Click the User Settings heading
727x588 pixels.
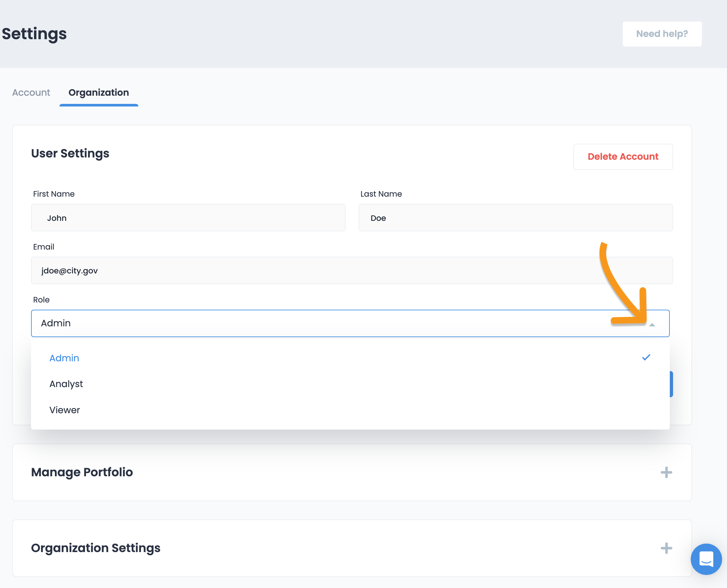click(x=70, y=154)
